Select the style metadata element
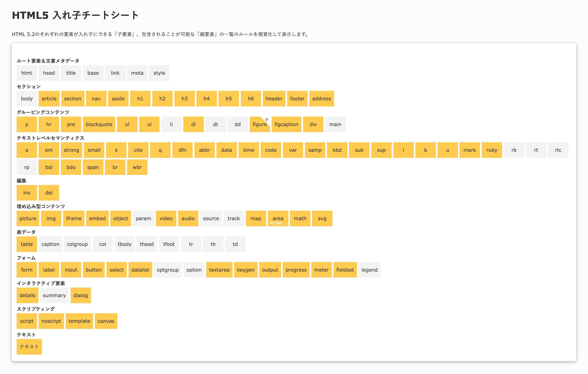The width and height of the screenshot is (588, 374). pyautogui.click(x=159, y=73)
